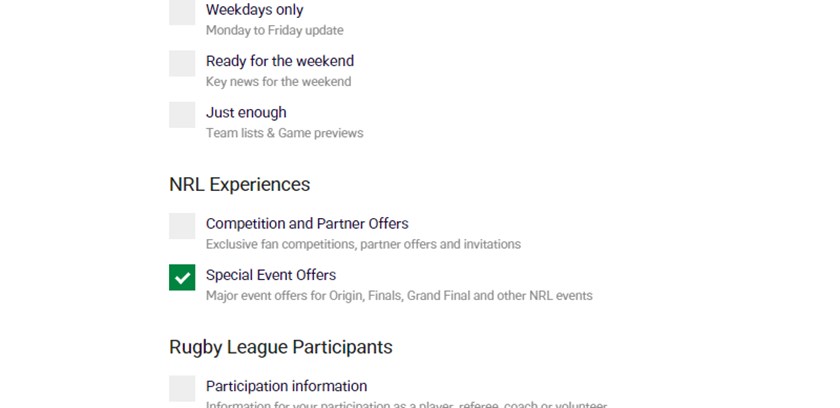Click the "Just enough" option label
Screen dimensions: 840x408
click(x=246, y=112)
